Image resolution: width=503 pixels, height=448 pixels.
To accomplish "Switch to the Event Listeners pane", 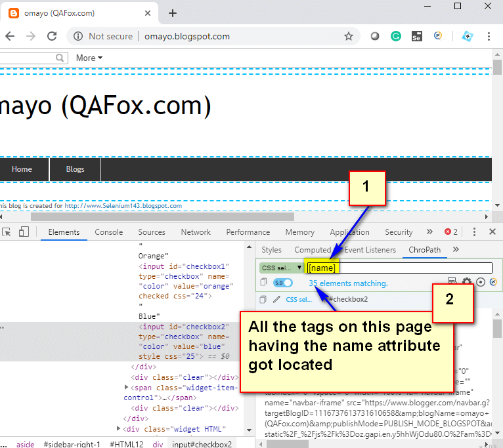I will pyautogui.click(x=370, y=250).
